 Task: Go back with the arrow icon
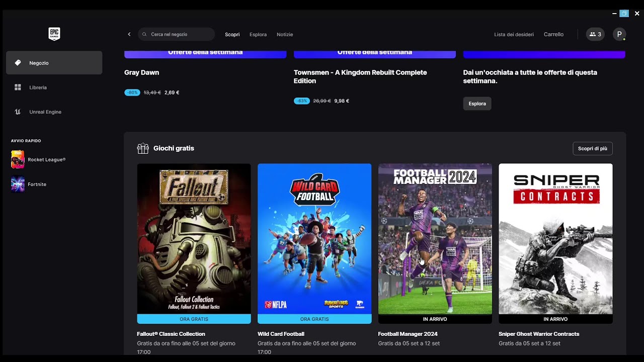pos(129,34)
